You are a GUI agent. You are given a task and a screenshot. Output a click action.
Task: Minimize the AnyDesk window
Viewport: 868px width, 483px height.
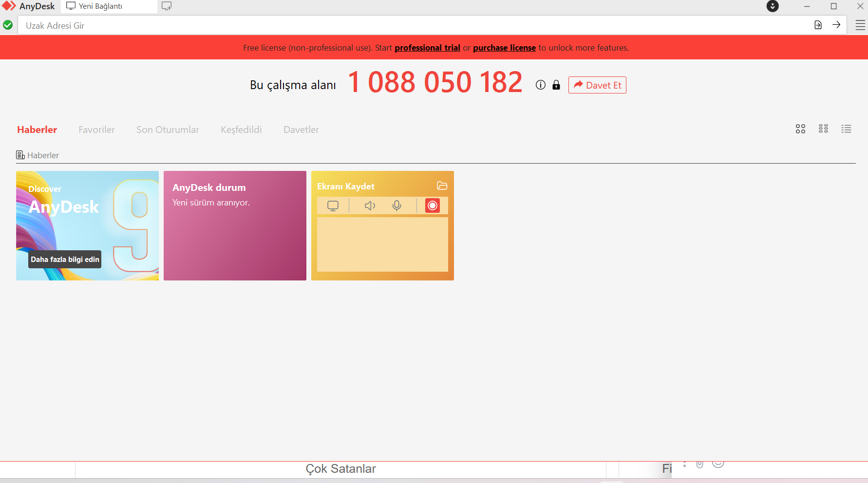pyautogui.click(x=807, y=6)
